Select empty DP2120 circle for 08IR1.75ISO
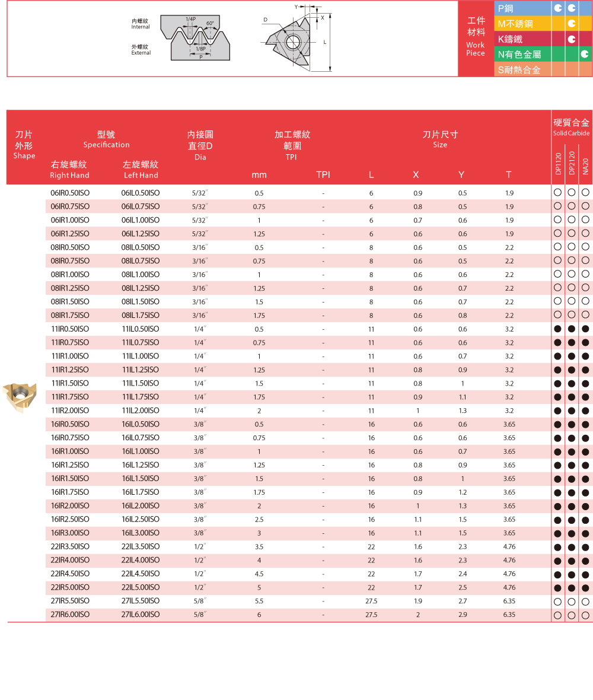This screenshot has width=593, height=700. click(572, 316)
